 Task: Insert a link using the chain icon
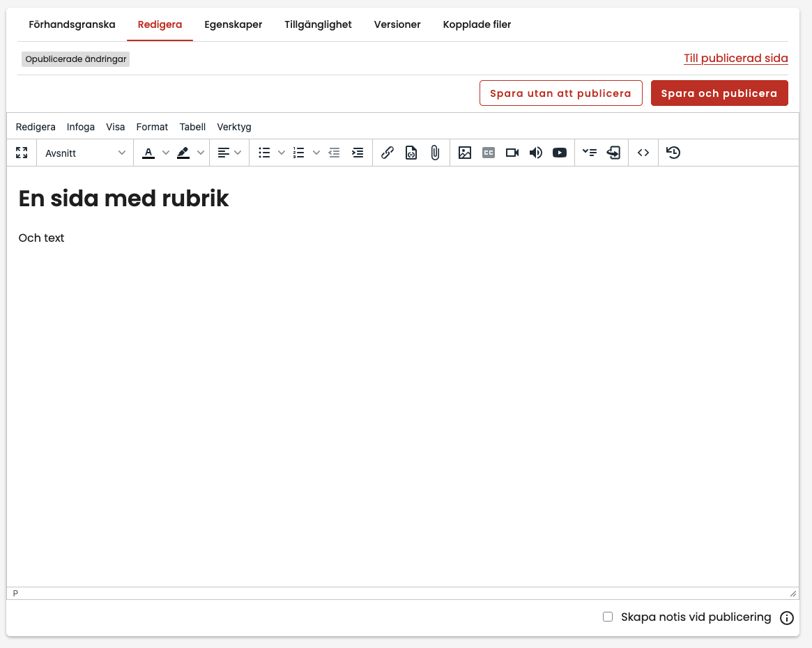(x=388, y=153)
